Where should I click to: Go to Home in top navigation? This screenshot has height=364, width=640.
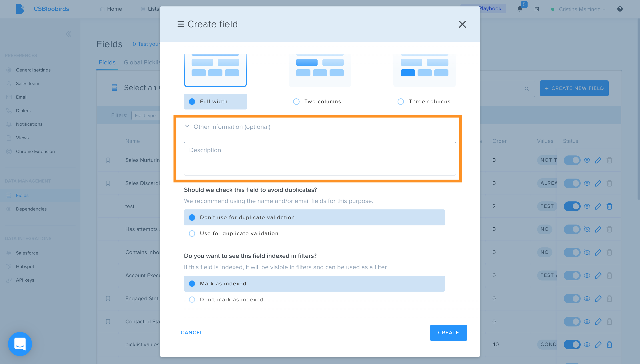pyautogui.click(x=111, y=9)
